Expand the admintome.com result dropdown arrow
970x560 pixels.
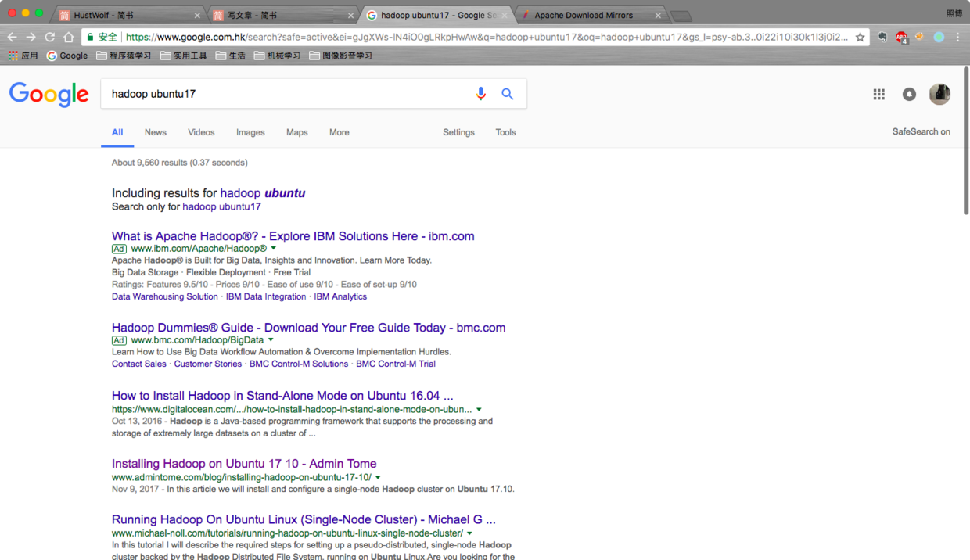[378, 477]
